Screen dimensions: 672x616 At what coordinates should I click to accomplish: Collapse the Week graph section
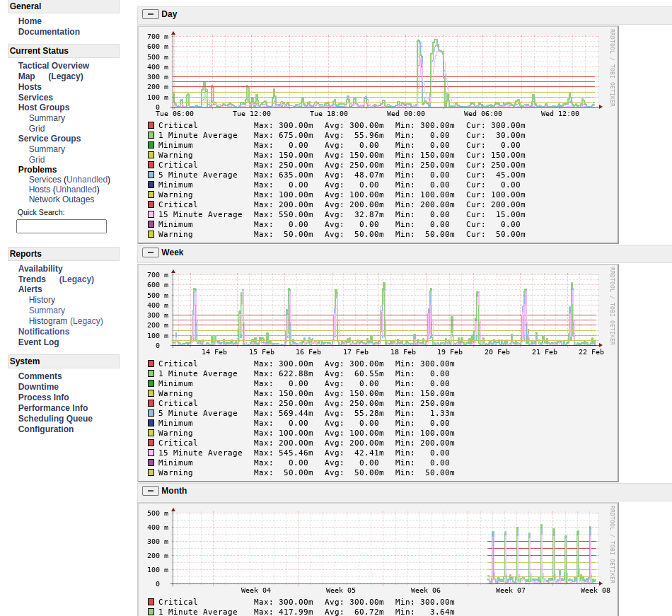pos(151,252)
